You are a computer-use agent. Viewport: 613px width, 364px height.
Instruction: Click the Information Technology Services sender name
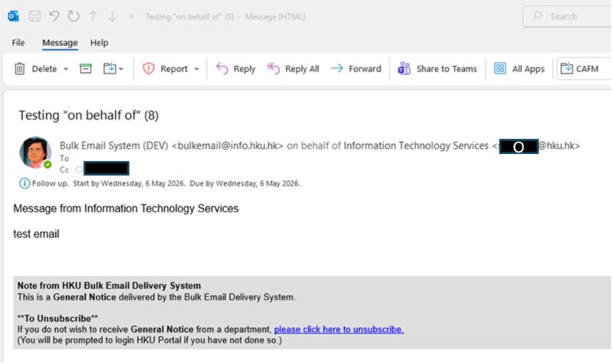(x=416, y=146)
